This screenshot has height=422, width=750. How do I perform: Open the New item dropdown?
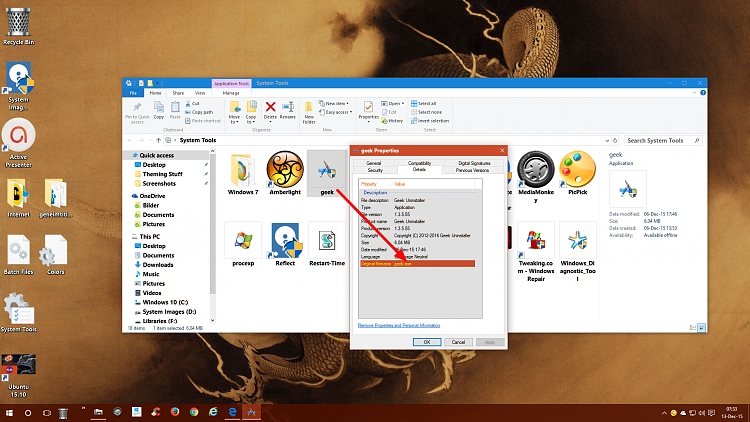[333, 103]
